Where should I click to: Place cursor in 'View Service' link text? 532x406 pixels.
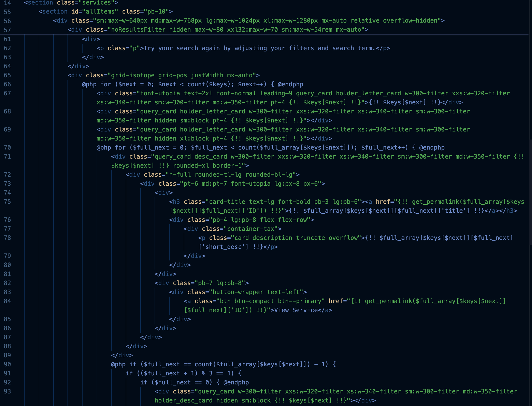coord(296,310)
